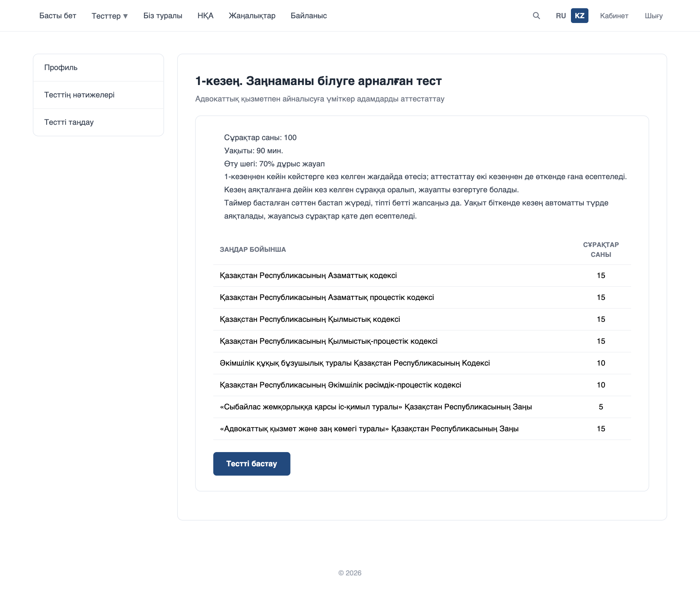Expand the Тесттер dropdown menu
The height and width of the screenshot is (590, 700).
(x=110, y=16)
